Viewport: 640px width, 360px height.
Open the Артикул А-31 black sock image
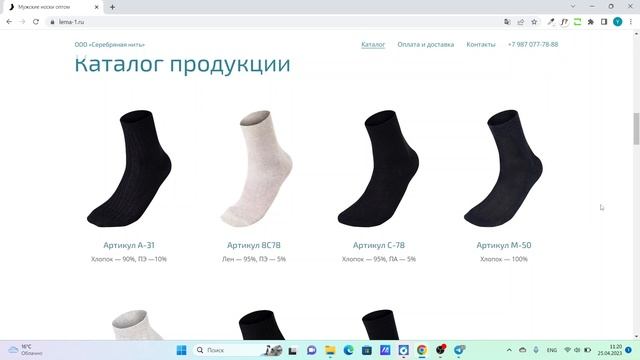tap(129, 168)
